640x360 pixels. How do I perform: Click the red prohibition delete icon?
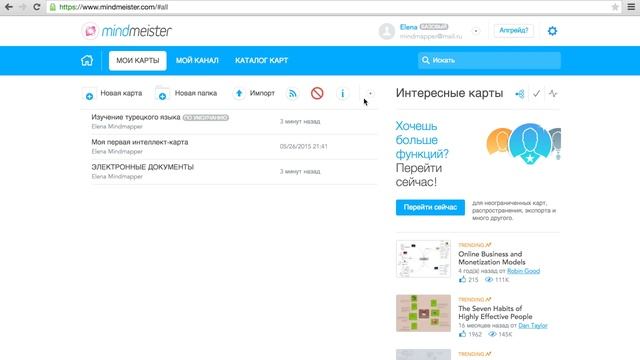pos(317,93)
